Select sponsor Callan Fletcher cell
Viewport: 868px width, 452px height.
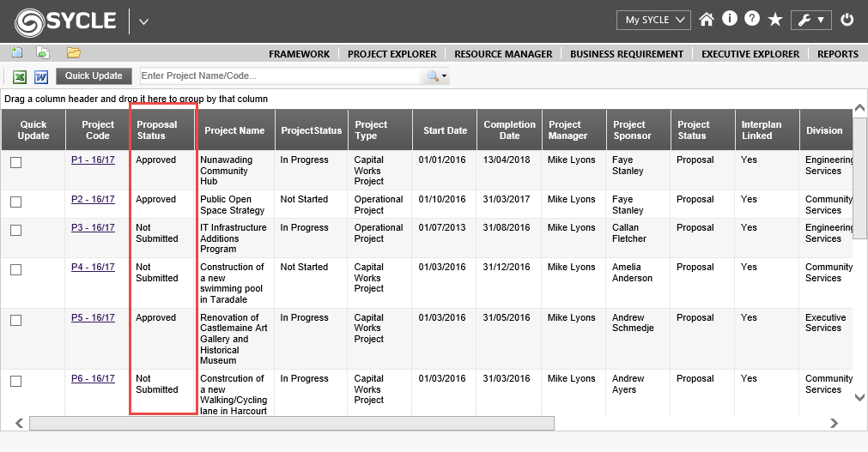pos(638,238)
